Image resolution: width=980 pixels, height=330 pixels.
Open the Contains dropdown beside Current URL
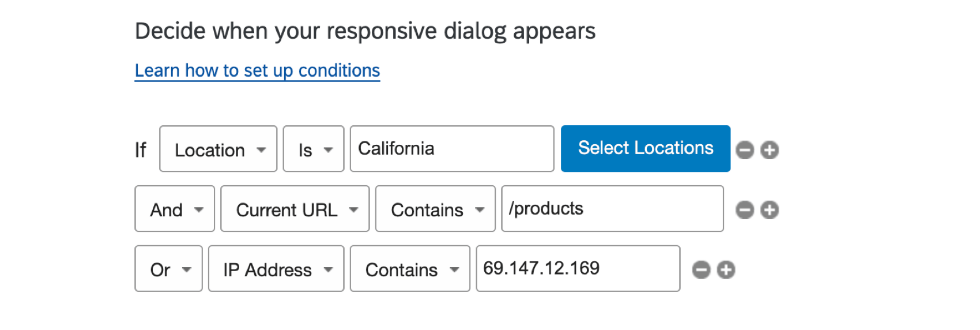[435, 209]
